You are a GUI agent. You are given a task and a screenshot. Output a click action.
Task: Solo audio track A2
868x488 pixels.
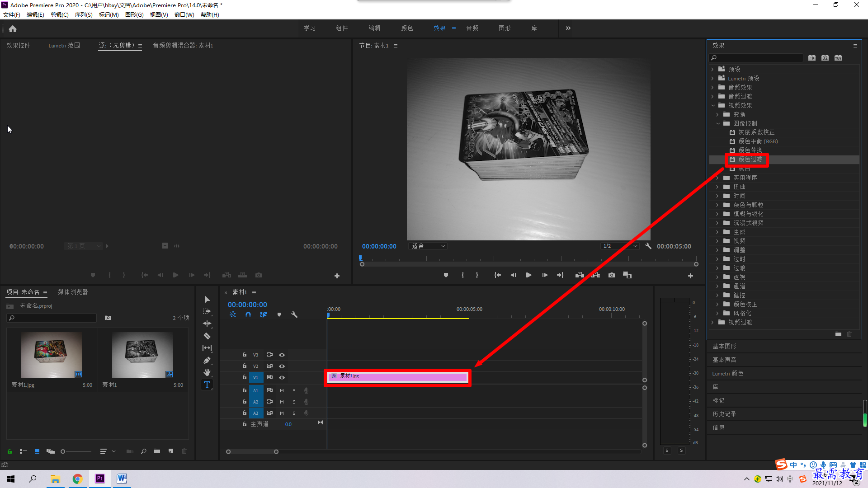tap(294, 402)
